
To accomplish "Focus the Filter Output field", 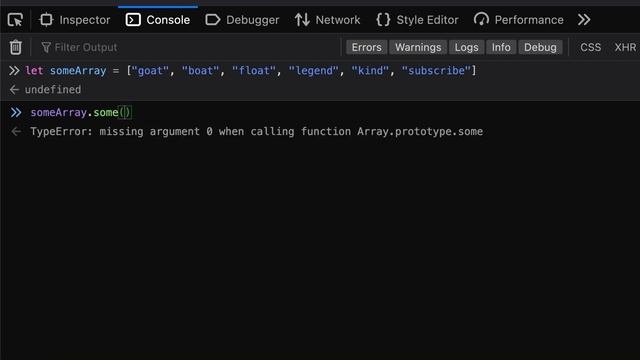I will tap(188, 47).
